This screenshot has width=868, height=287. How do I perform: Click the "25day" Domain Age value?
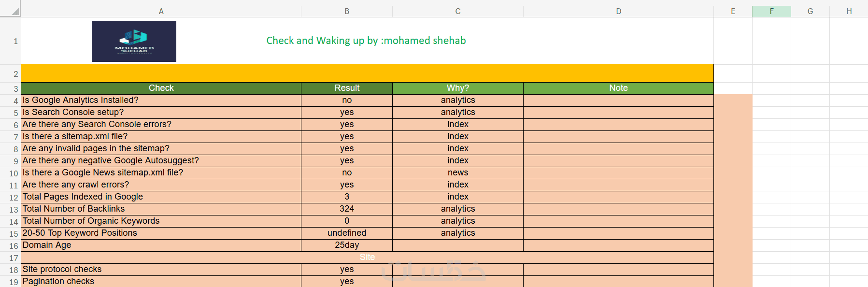click(x=347, y=245)
